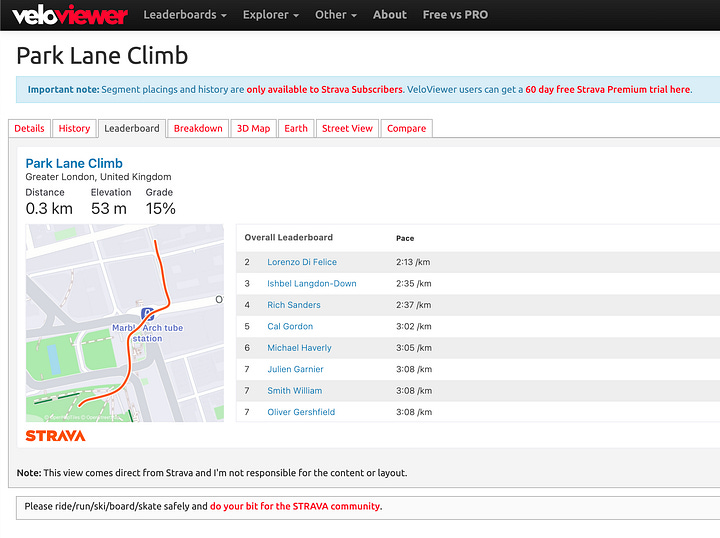The height and width of the screenshot is (538, 720).
Task: Click the '3:05 /km' pace value
Action: [414, 348]
